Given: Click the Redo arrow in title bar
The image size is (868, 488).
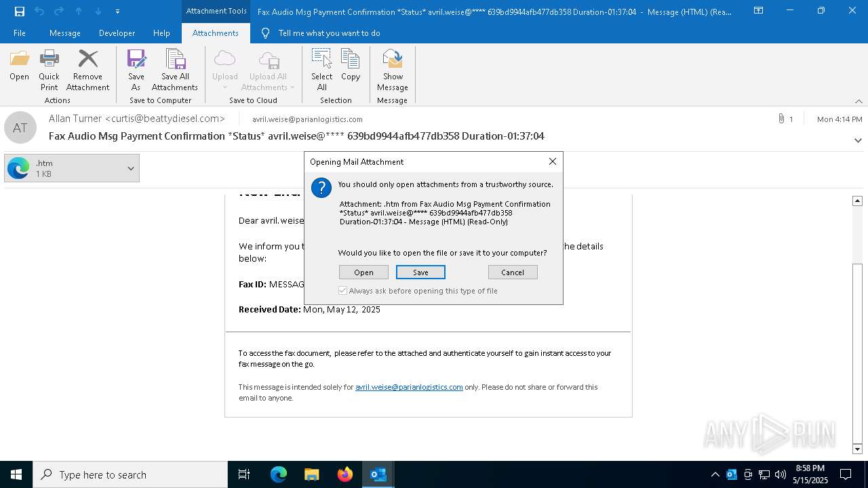Looking at the screenshot, I should pyautogui.click(x=58, y=12).
